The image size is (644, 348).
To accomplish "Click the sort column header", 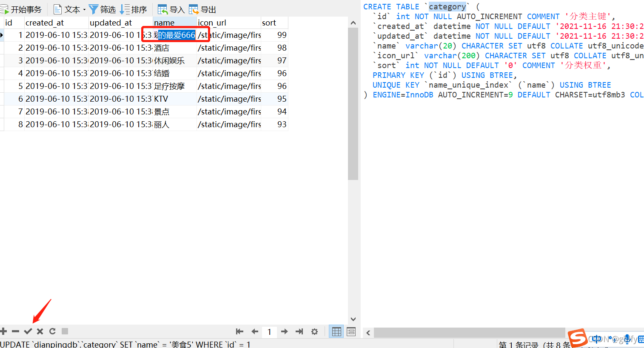I will pos(274,23).
